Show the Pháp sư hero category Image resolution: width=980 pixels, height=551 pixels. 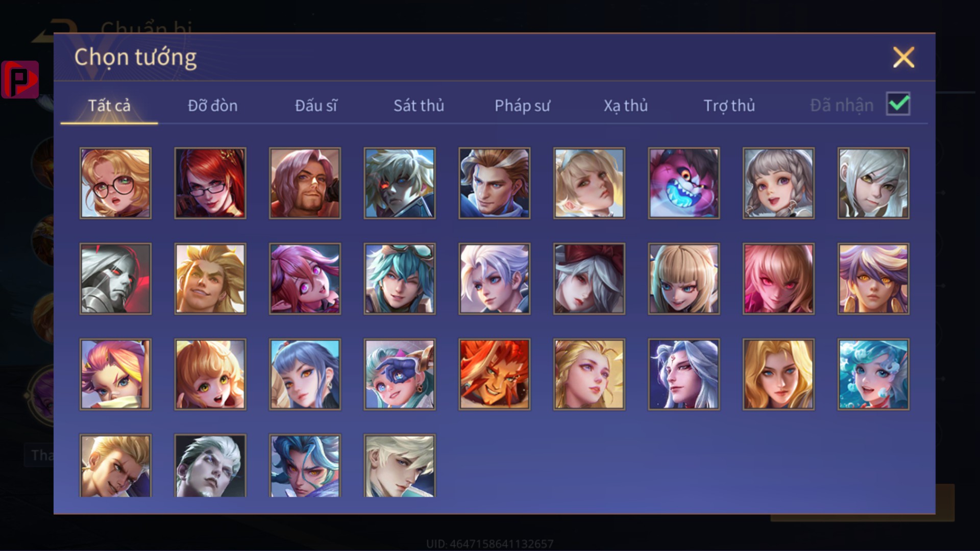[522, 106]
